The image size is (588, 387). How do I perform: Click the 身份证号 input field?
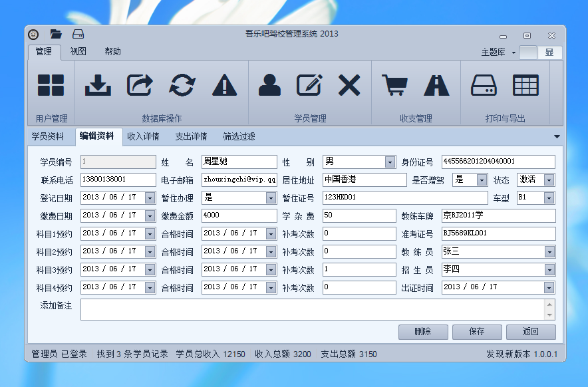498,162
